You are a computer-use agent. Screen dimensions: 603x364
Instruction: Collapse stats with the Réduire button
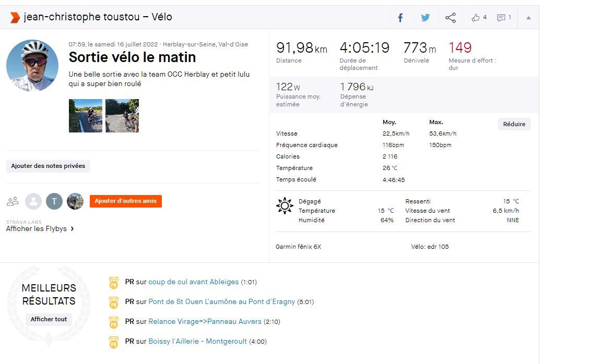click(514, 124)
